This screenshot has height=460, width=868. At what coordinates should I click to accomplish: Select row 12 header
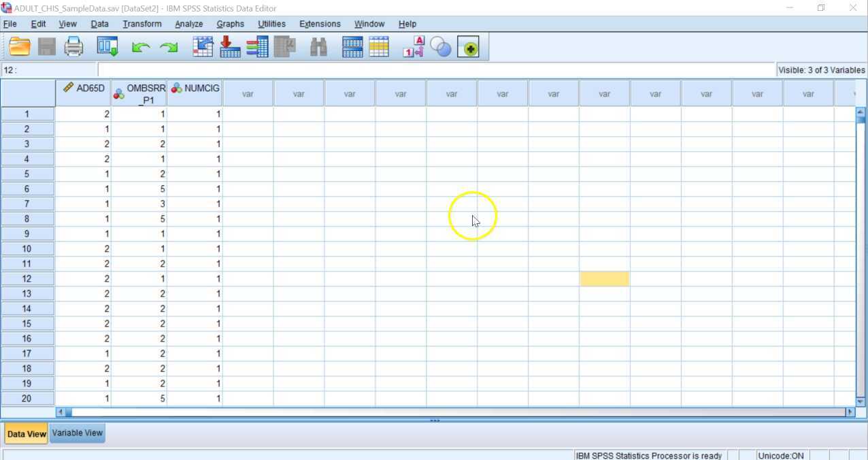pos(27,279)
